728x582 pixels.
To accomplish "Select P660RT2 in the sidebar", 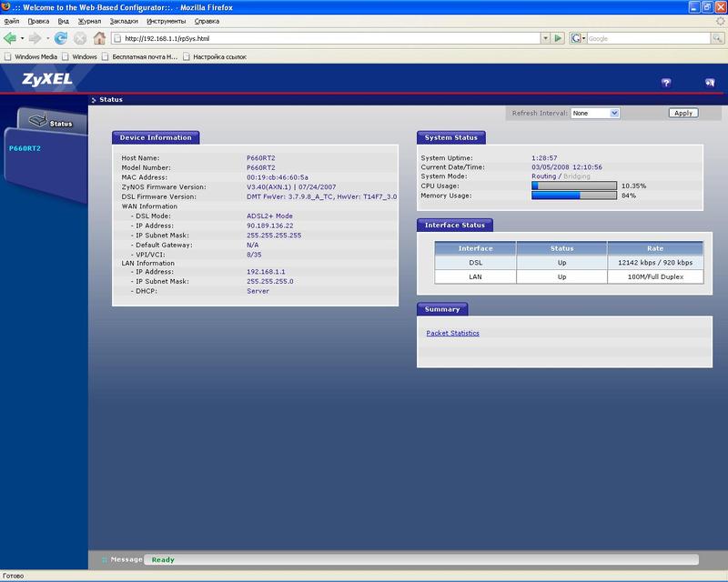I will coord(25,148).
